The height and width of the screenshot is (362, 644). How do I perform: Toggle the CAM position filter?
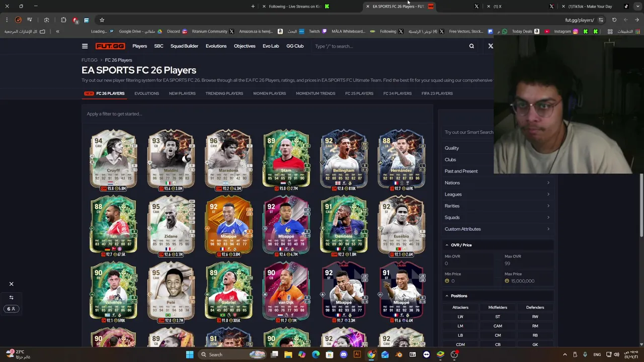click(498, 326)
